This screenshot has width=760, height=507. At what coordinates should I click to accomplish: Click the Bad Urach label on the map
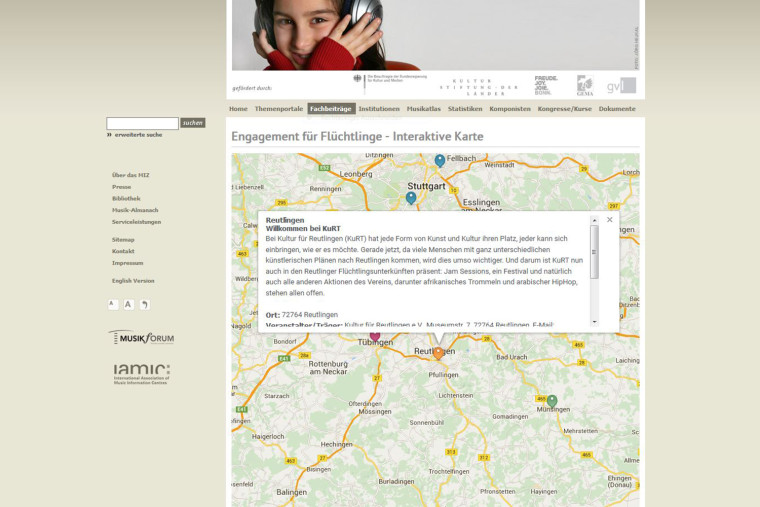(511, 357)
